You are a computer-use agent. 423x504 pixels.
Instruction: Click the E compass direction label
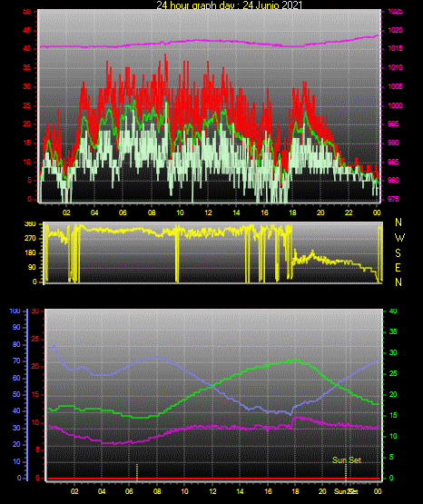(398, 268)
